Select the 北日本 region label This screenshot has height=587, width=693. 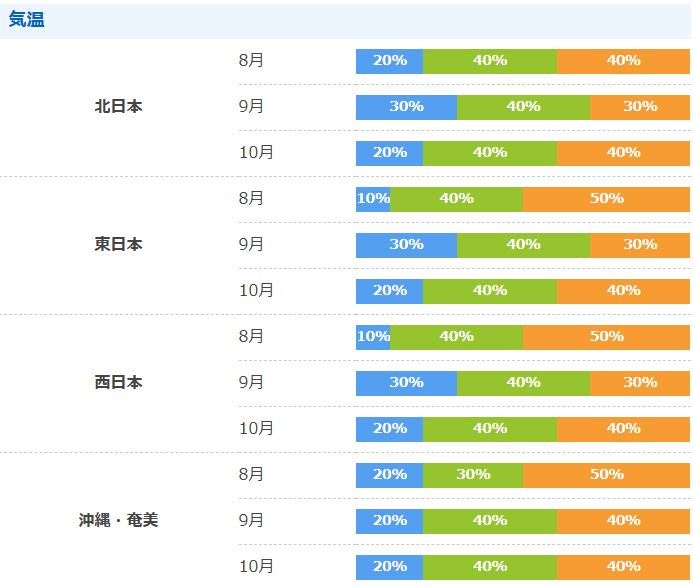118,107
